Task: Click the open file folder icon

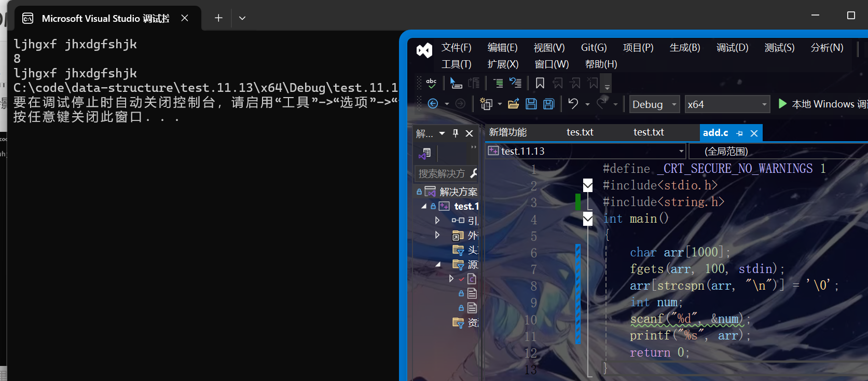Action: (x=514, y=104)
